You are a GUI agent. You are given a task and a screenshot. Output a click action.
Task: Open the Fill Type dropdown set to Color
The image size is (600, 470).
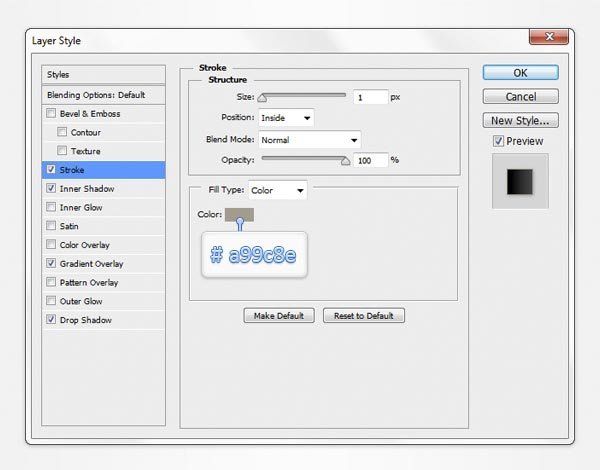tap(278, 190)
